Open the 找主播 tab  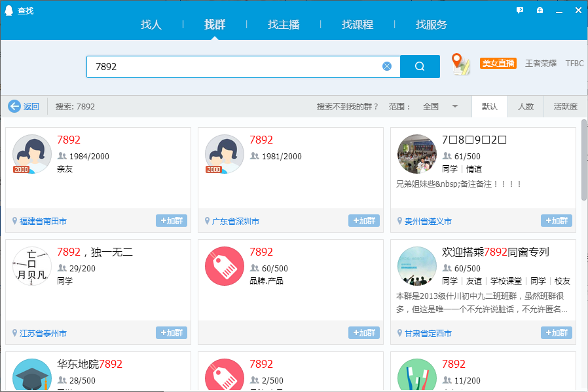[283, 24]
